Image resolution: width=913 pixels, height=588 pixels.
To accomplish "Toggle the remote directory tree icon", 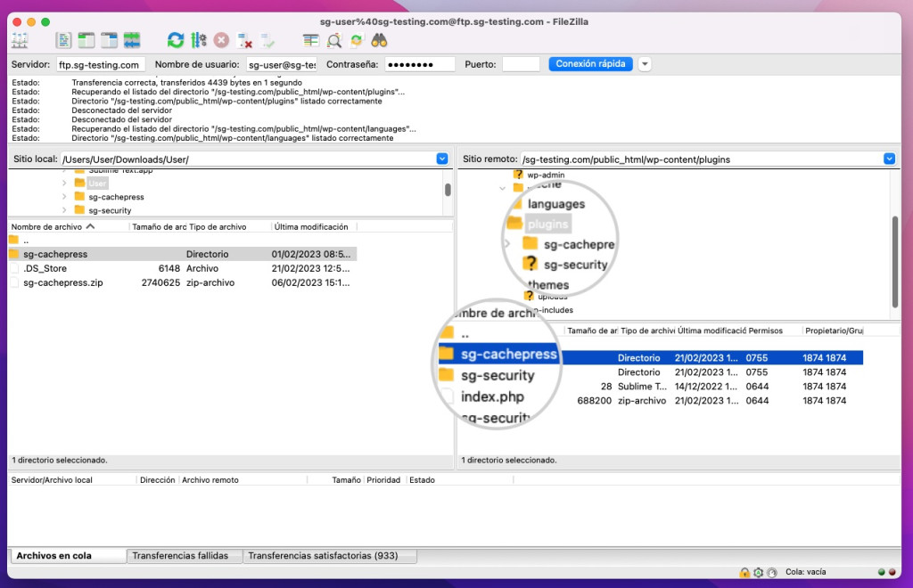I will pos(109,41).
